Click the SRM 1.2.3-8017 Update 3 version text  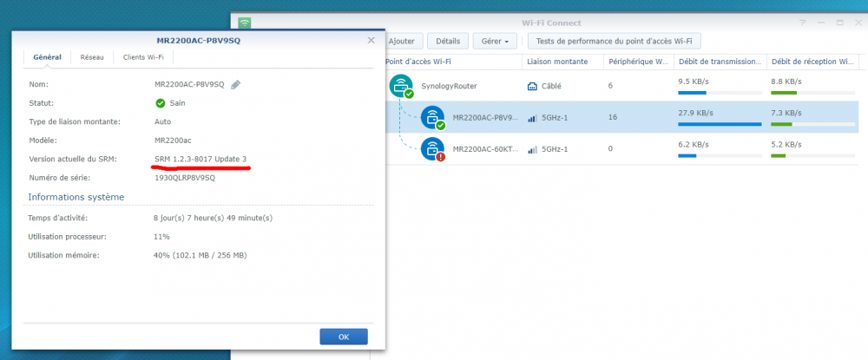[x=201, y=159]
